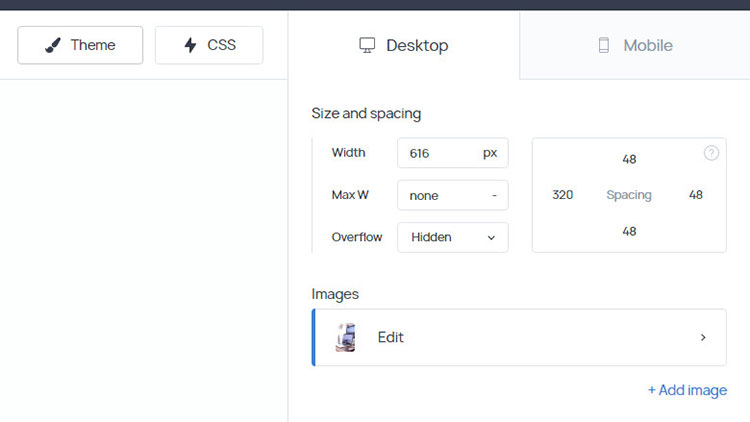Switch to the Mobile tab
The width and height of the screenshot is (750, 422).
pos(635,45)
